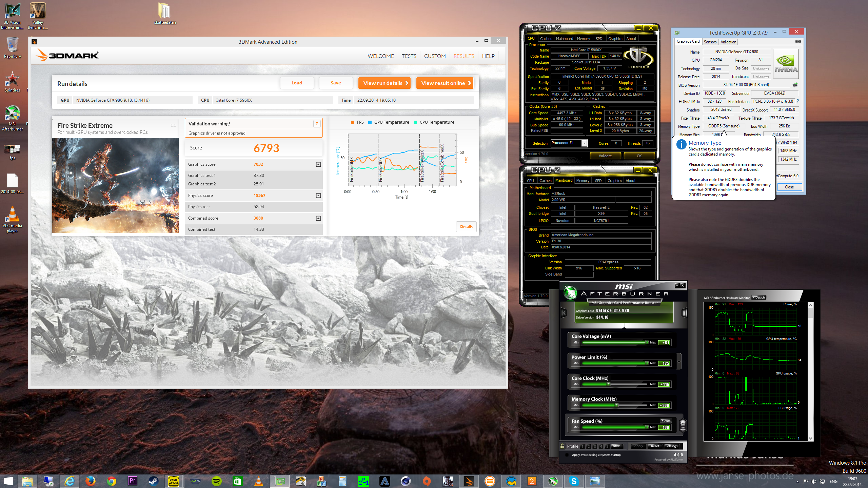Open the Papirkurv recycle bin
Viewport: 868px width, 488px height.
[x=13, y=47]
